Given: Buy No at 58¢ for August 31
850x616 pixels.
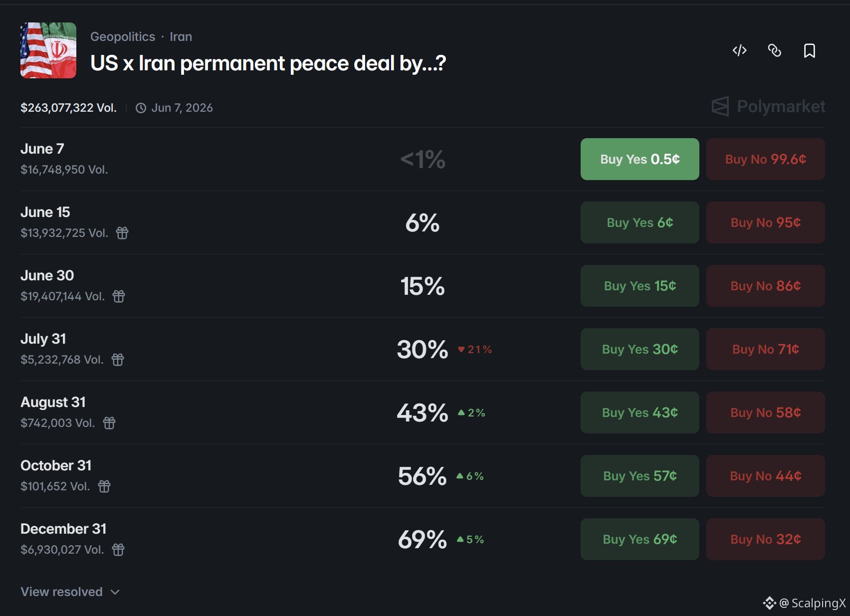Looking at the screenshot, I should coord(765,412).
